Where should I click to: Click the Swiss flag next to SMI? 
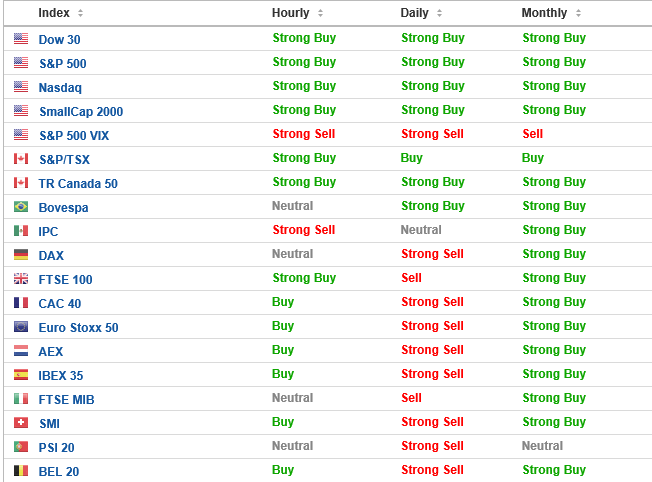click(x=21, y=423)
